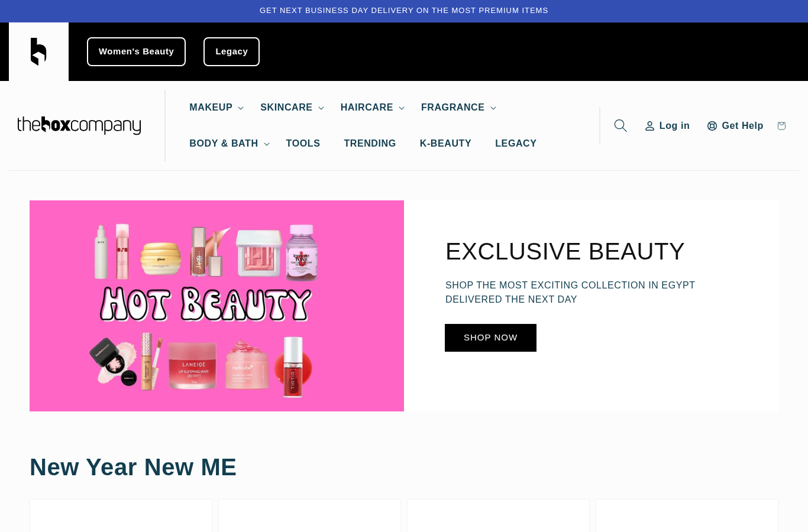Click the black B logo icon
This screenshot has width=808, height=532.
coord(38,51)
